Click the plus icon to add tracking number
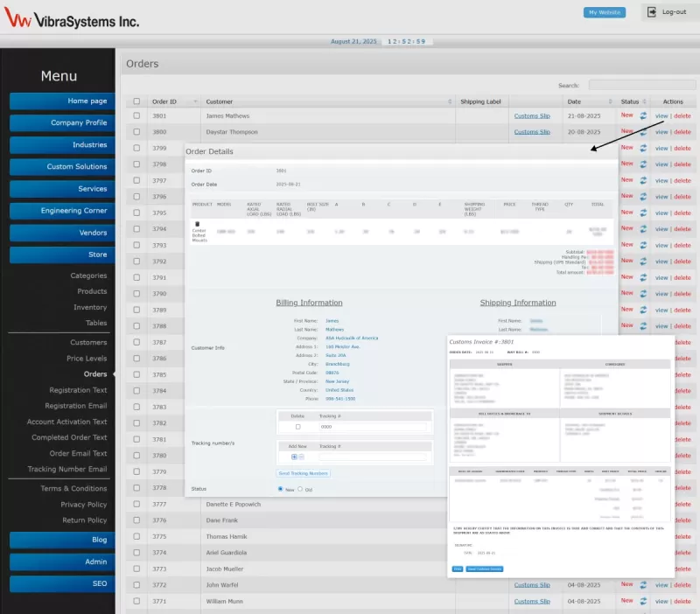The width and height of the screenshot is (700, 614). (x=294, y=457)
